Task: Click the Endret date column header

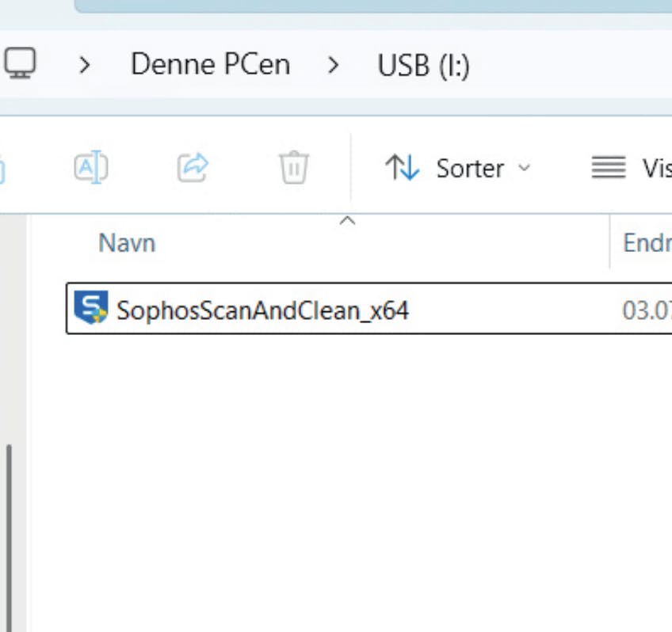Action: click(647, 243)
